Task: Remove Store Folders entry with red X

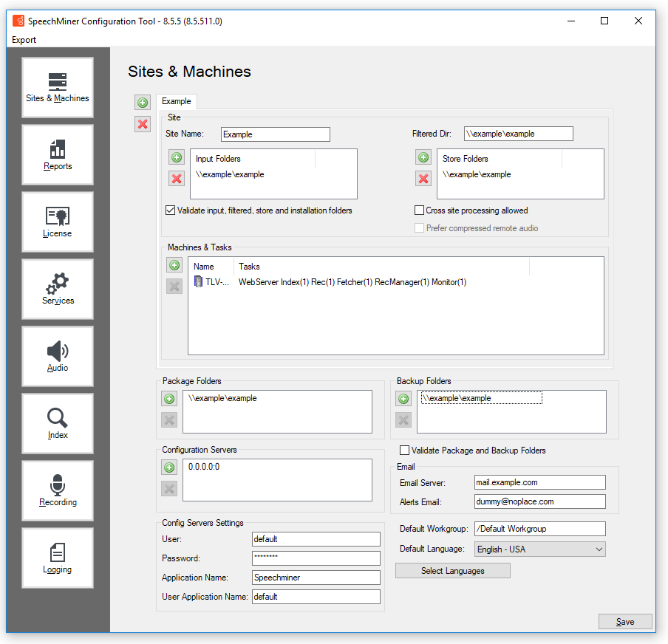Action: pyautogui.click(x=423, y=179)
